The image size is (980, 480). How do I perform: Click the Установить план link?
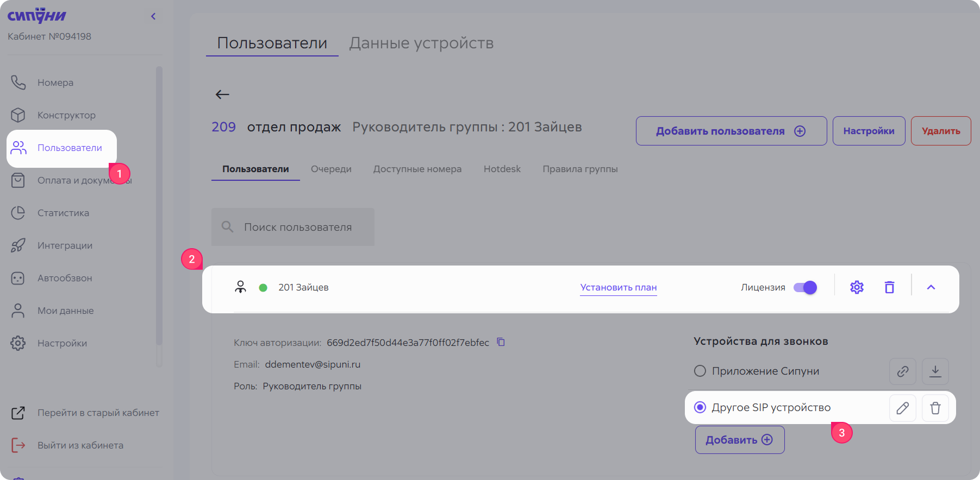(618, 287)
